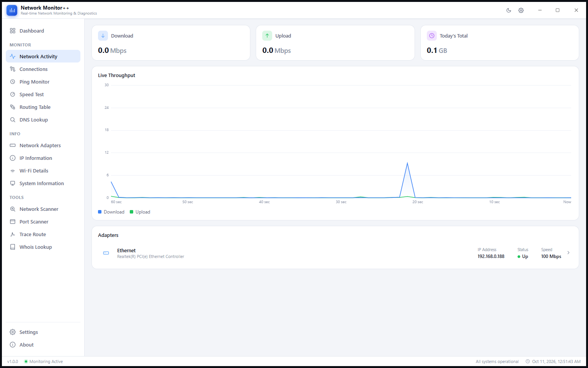Click the Realtek Ethernet Controller description
The height and width of the screenshot is (368, 588).
click(150, 257)
